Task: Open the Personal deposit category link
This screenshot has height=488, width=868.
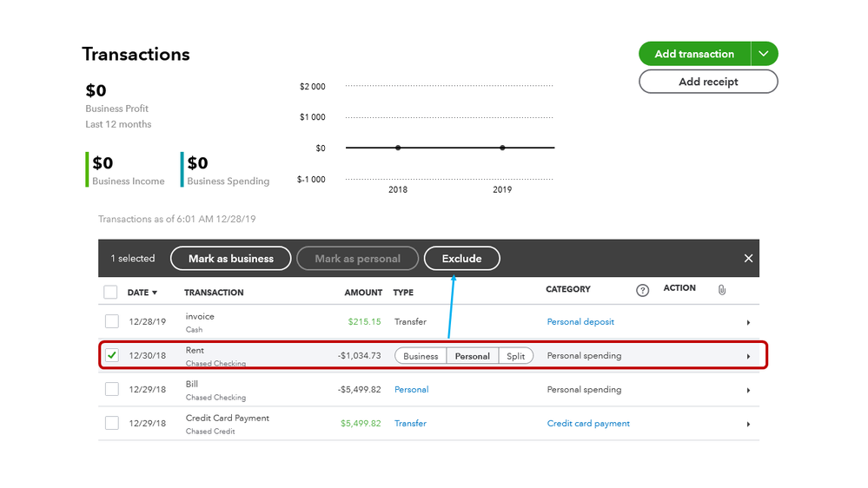Action: tap(580, 322)
